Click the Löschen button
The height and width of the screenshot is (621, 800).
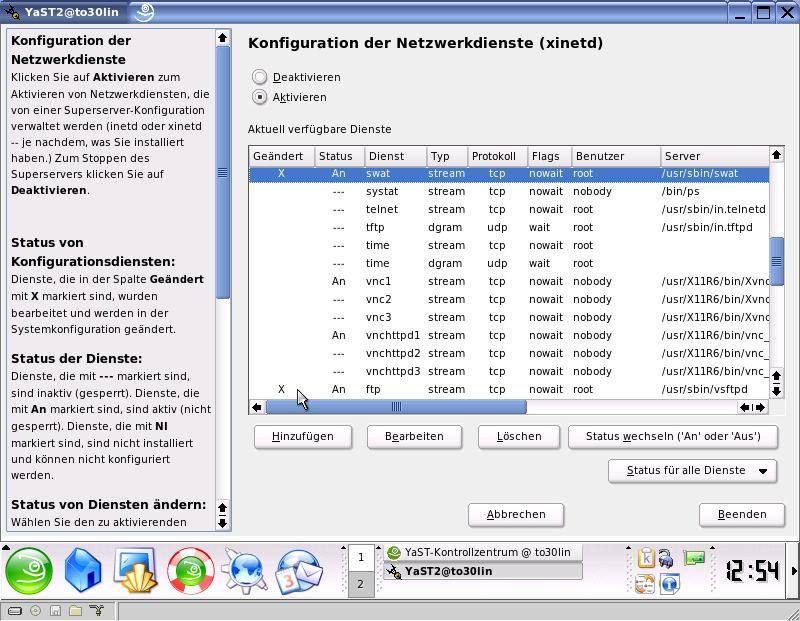[519, 437]
